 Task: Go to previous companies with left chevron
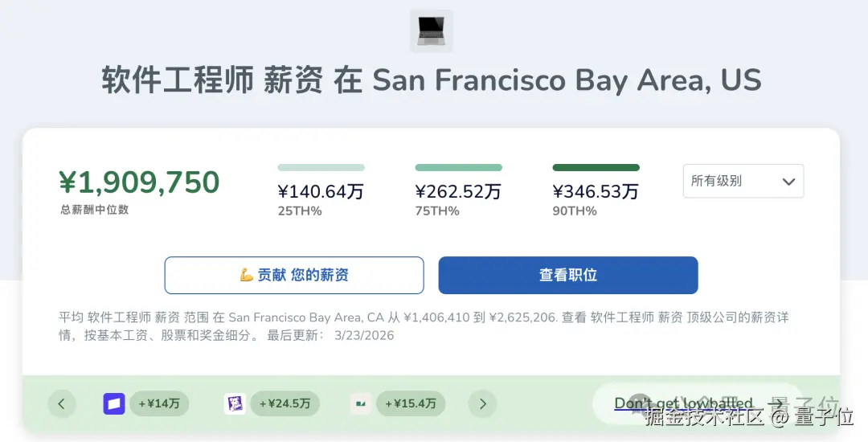pos(62,403)
